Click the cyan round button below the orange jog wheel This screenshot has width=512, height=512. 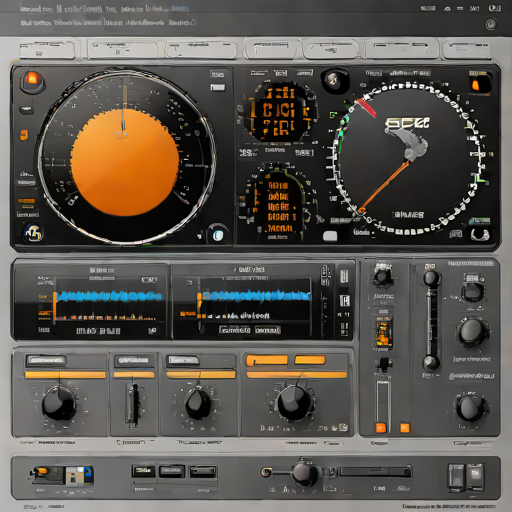point(218,235)
